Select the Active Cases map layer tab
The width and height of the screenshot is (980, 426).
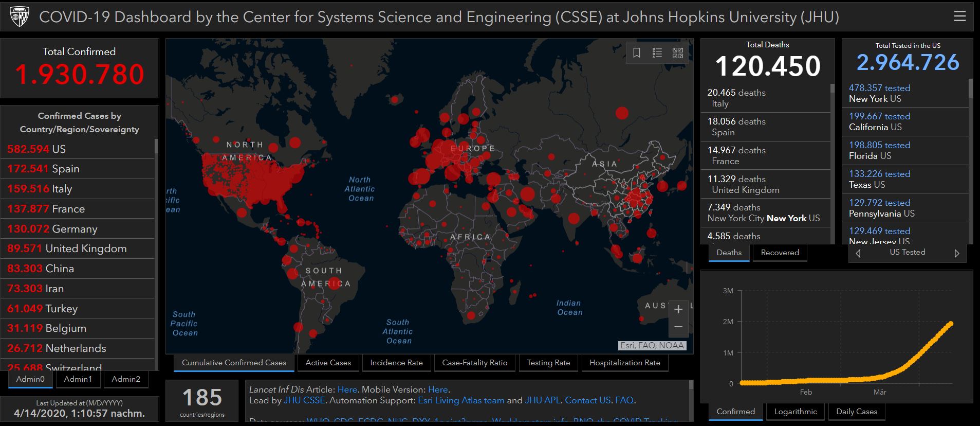(328, 363)
